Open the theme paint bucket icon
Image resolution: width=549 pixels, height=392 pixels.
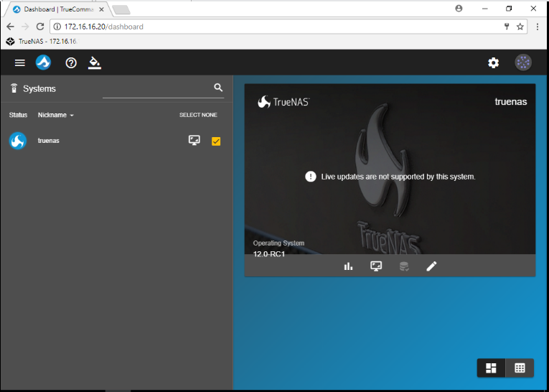[95, 62]
